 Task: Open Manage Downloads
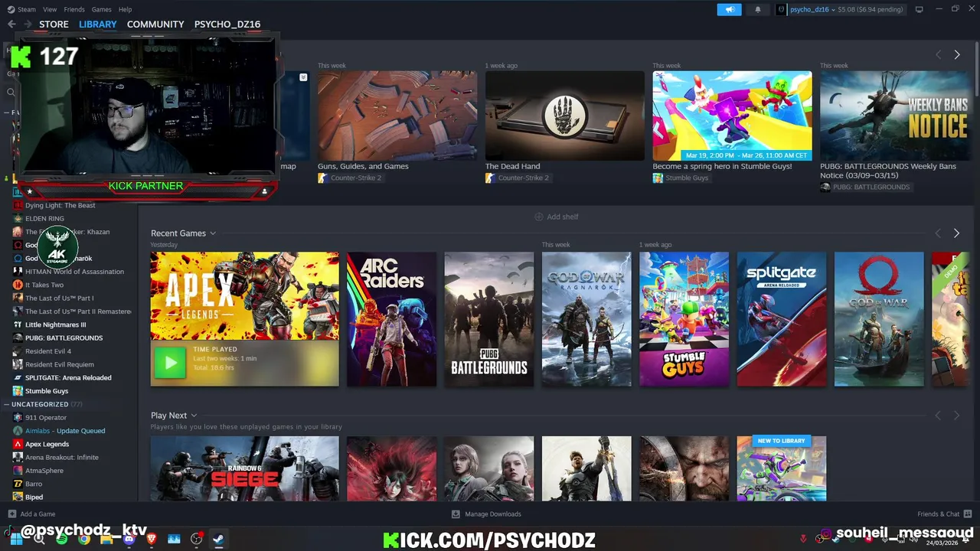point(486,514)
